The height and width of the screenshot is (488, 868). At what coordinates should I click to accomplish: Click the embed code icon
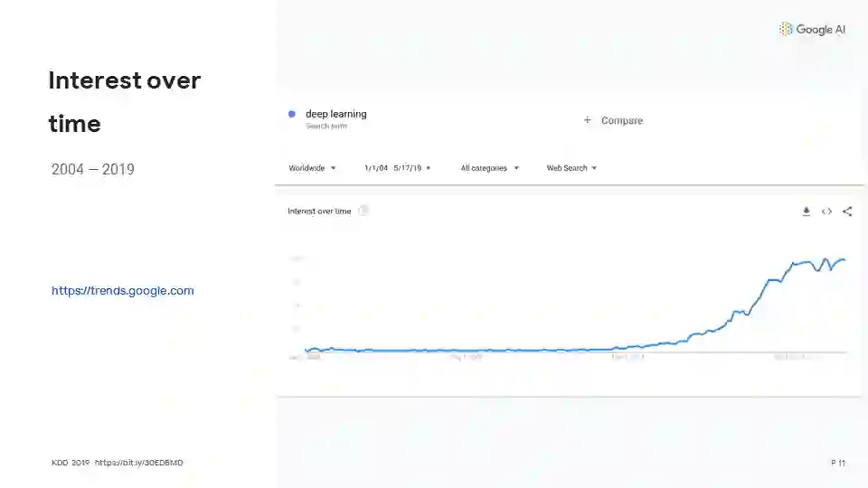pos(826,211)
